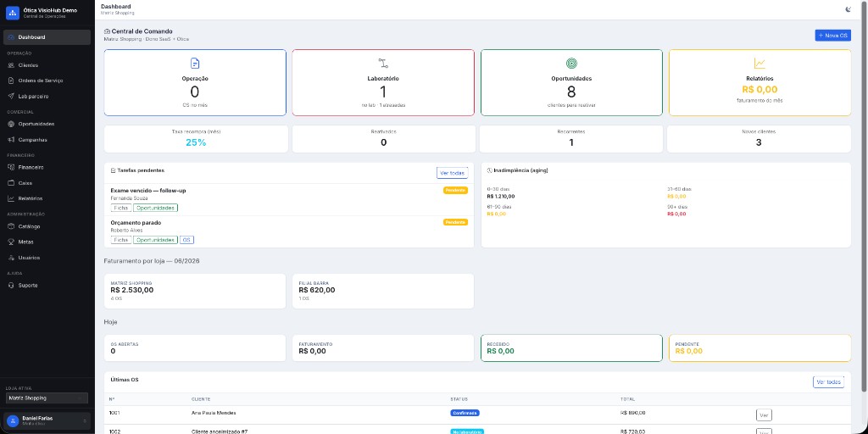
Task: Click the Catálogo box icon
Action: tap(11, 226)
